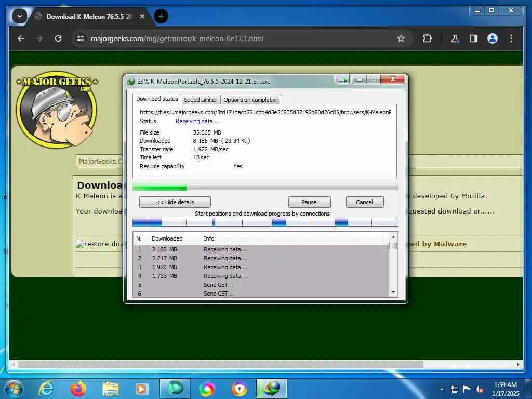Pause the download
Screen dimensions: 532x399
309,202
